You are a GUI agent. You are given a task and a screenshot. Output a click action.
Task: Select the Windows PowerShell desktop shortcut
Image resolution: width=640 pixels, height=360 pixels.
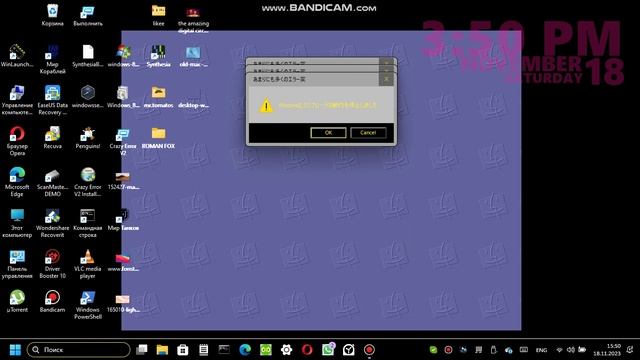(88, 304)
